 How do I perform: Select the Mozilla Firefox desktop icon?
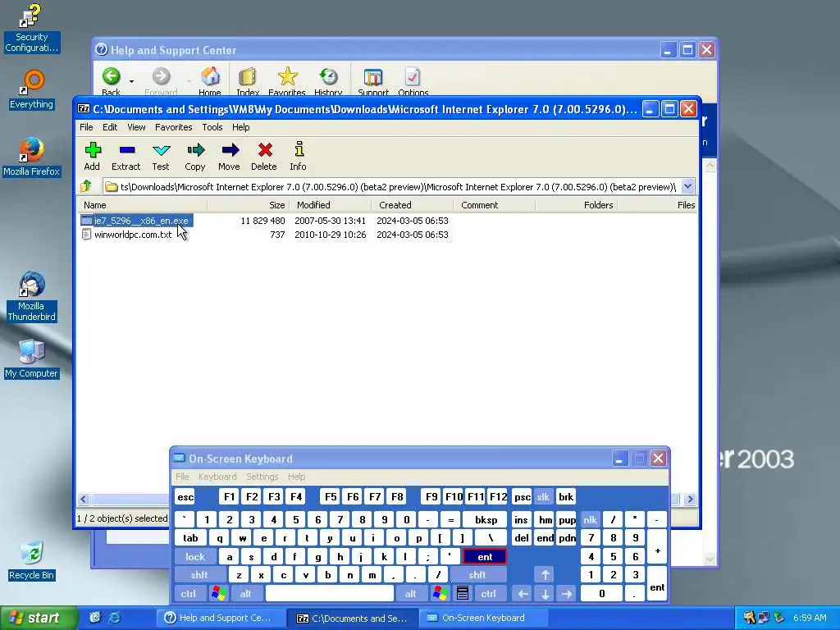pos(32,157)
